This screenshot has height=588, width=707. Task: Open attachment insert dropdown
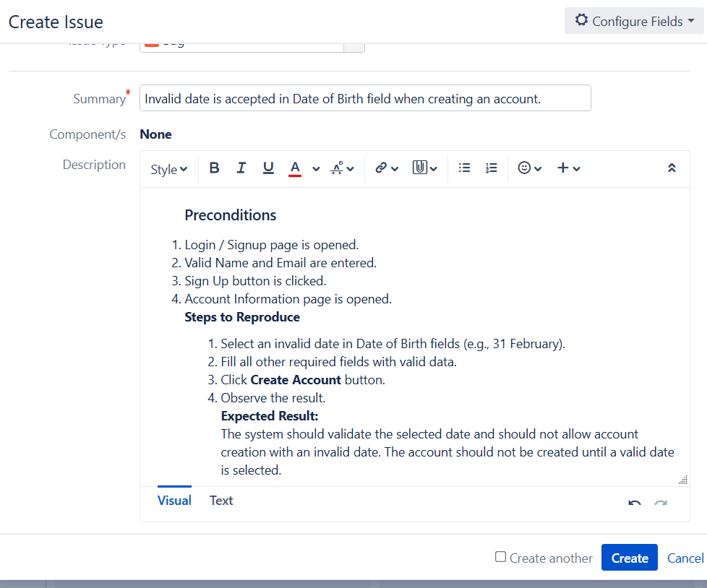[x=425, y=168]
